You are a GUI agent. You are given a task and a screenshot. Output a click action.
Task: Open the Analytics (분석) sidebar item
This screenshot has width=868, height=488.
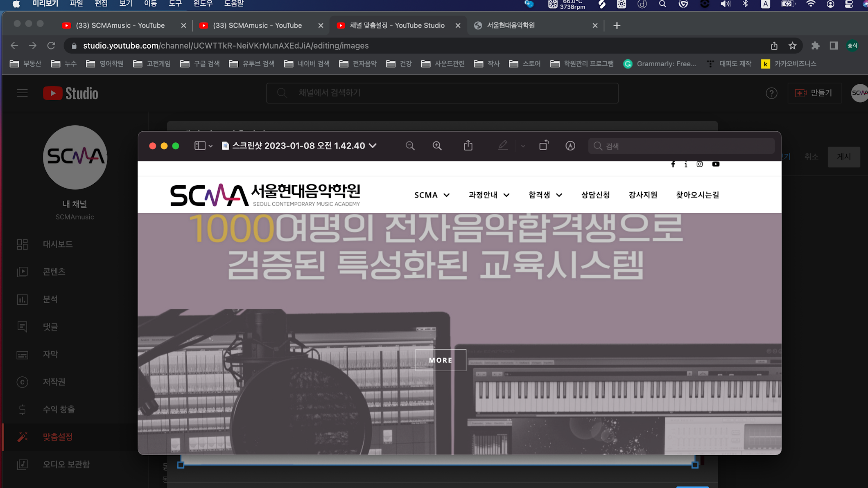tap(50, 299)
